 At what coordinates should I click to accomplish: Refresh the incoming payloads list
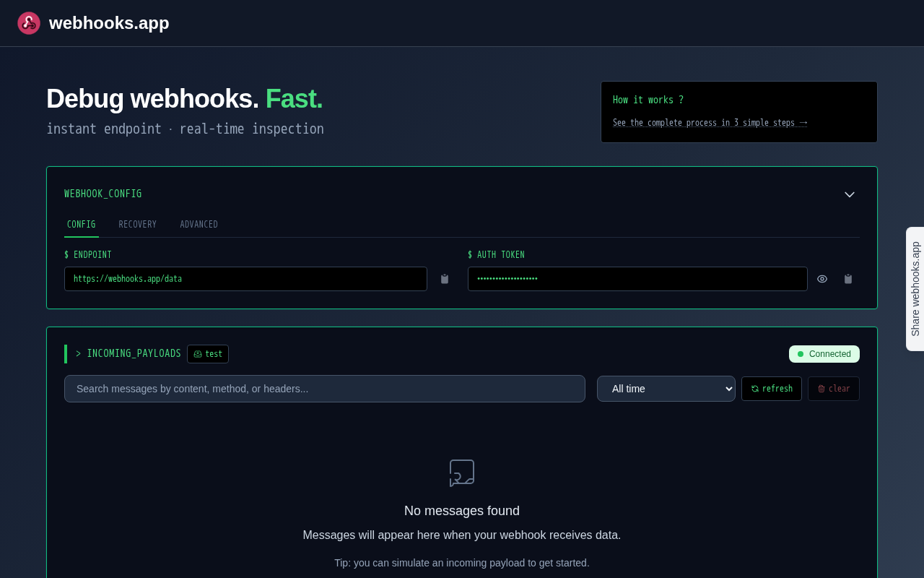click(x=772, y=389)
